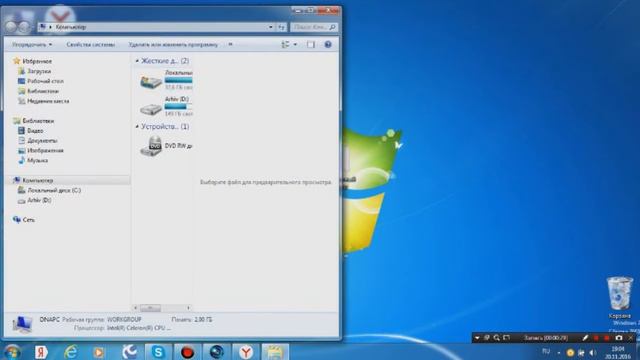Open the dark blue sphere taskbar app
The width and height of the screenshot is (640, 360).
tap(216, 352)
